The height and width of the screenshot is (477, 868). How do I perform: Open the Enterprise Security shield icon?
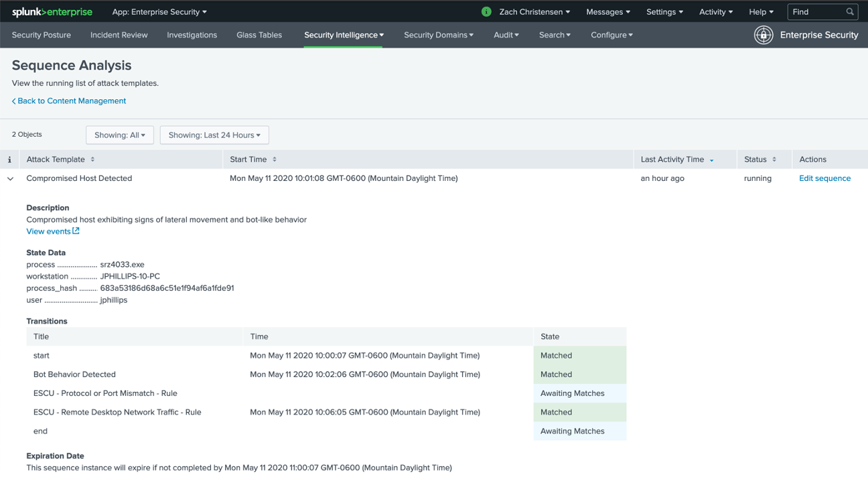pyautogui.click(x=764, y=35)
